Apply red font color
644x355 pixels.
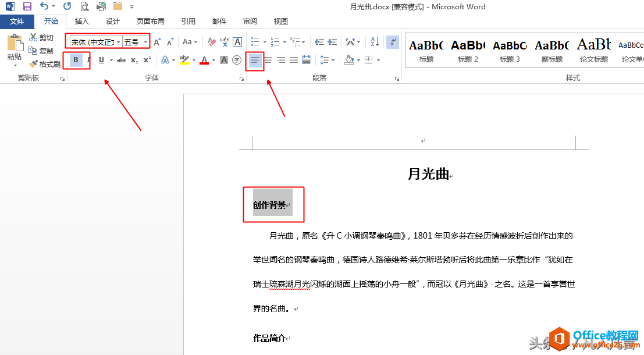[204, 60]
